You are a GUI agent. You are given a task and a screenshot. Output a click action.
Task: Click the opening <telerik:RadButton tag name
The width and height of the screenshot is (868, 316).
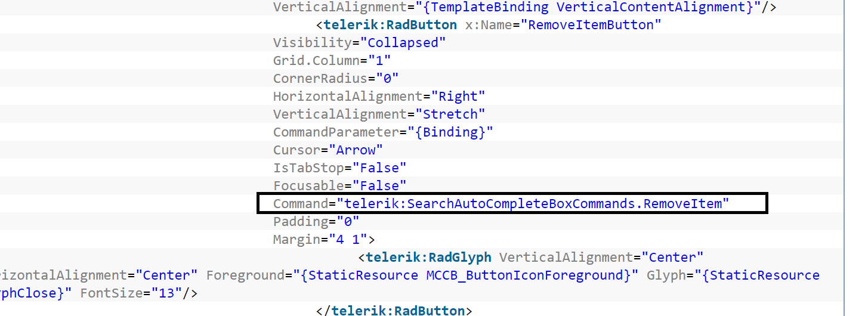pos(387,25)
